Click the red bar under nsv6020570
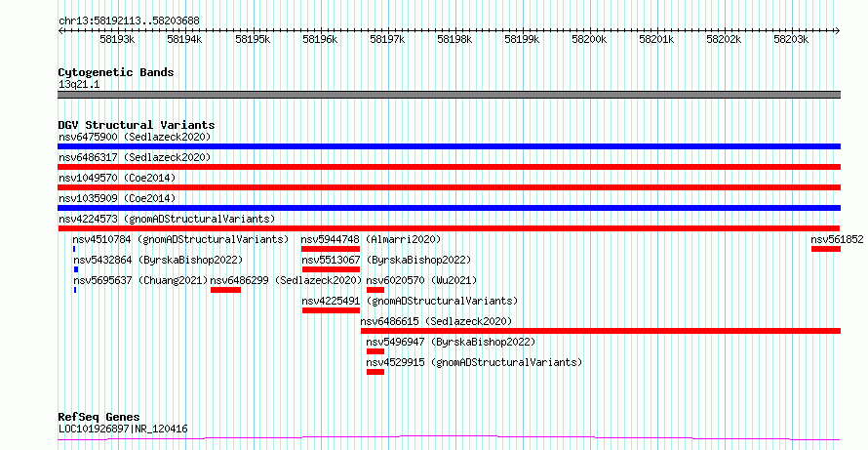 point(375,290)
